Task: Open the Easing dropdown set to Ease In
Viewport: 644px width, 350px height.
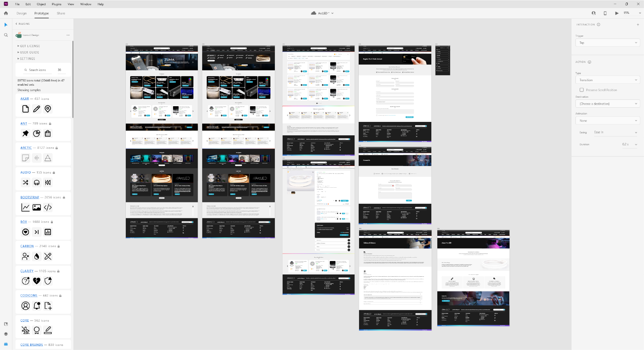Action: click(x=616, y=132)
